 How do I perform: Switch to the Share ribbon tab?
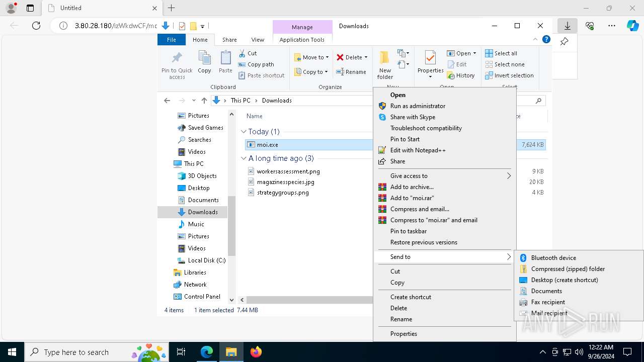229,40
